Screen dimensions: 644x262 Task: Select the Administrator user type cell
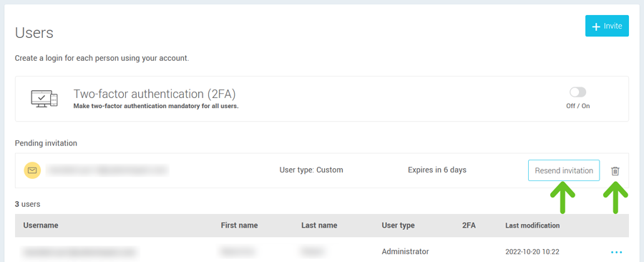406,251
